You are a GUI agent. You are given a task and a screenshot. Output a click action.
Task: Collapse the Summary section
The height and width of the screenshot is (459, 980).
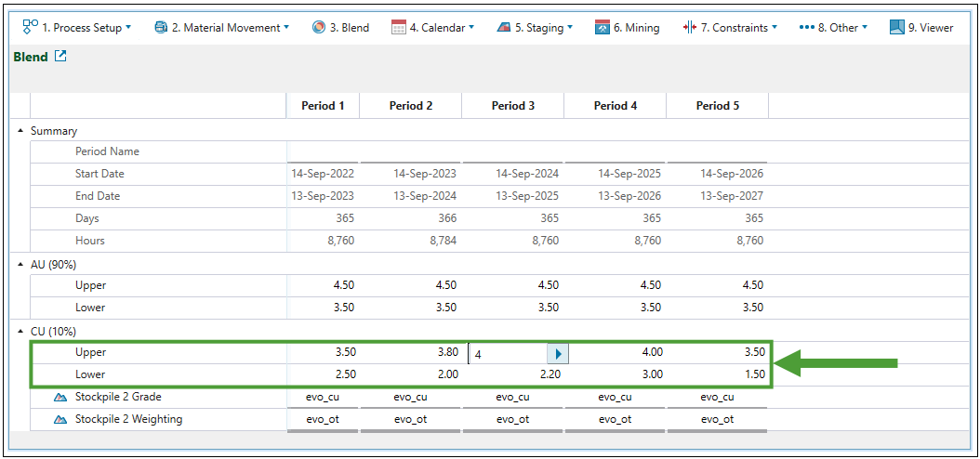(x=20, y=131)
